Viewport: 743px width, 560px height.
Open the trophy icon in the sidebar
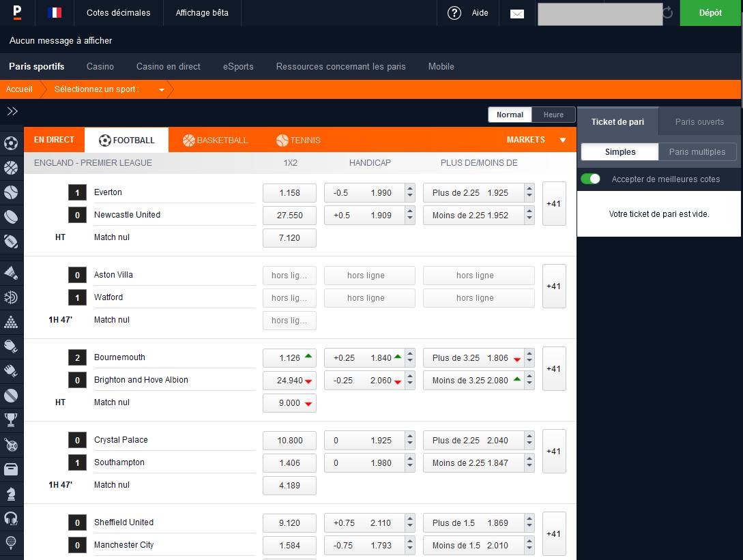(x=11, y=419)
